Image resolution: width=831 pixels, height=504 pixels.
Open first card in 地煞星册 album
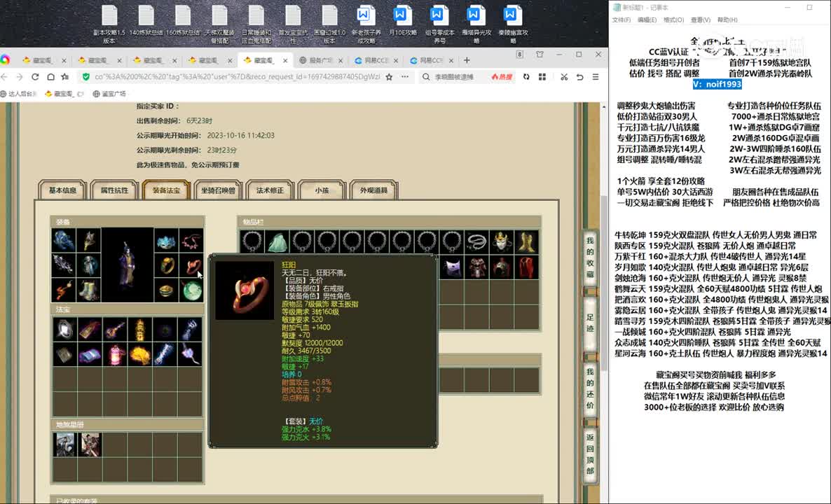[64, 444]
